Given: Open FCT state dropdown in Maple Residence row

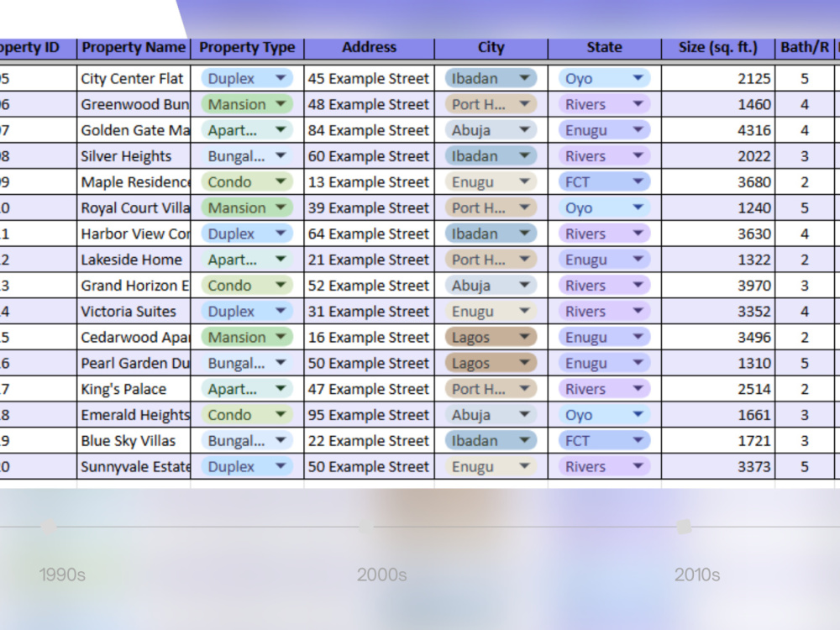Looking at the screenshot, I should point(604,182).
